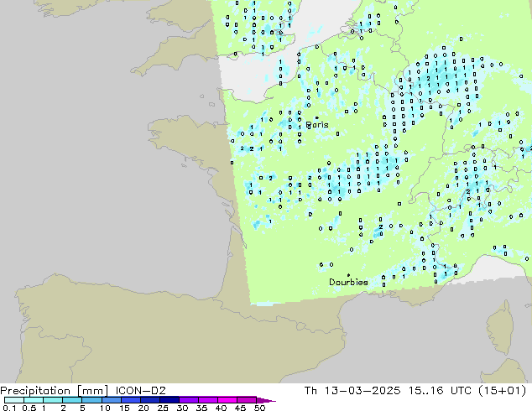Pick the 45–50 mm legend color
Screen dimensions: 532x411
[247, 400]
